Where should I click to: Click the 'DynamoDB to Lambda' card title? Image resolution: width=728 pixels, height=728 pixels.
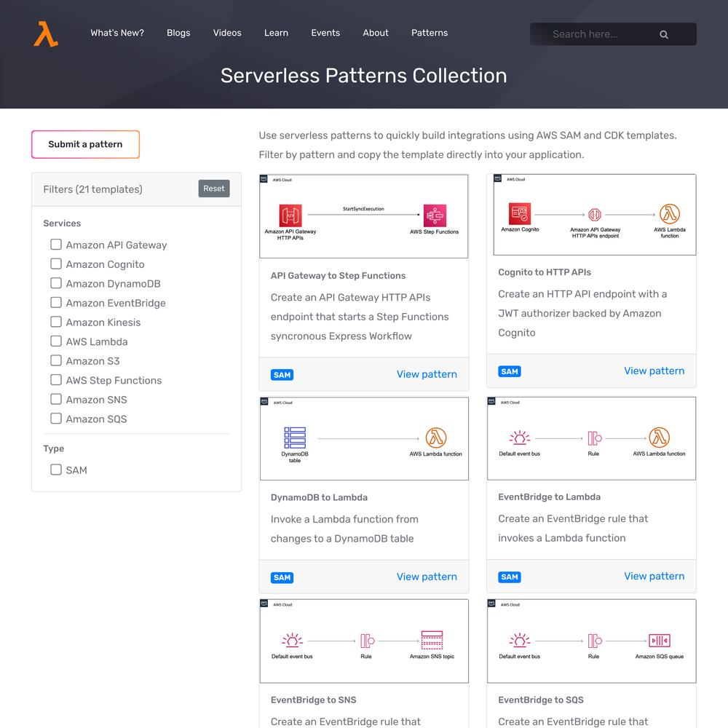[x=319, y=498]
